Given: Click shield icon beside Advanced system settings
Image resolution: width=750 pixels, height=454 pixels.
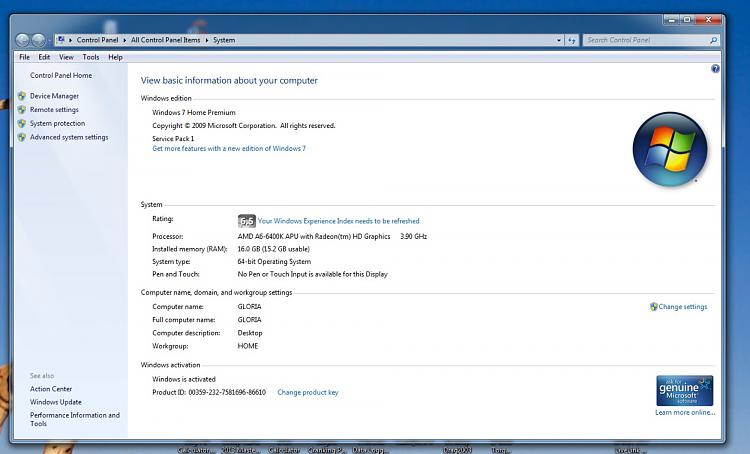Looking at the screenshot, I should (22, 137).
